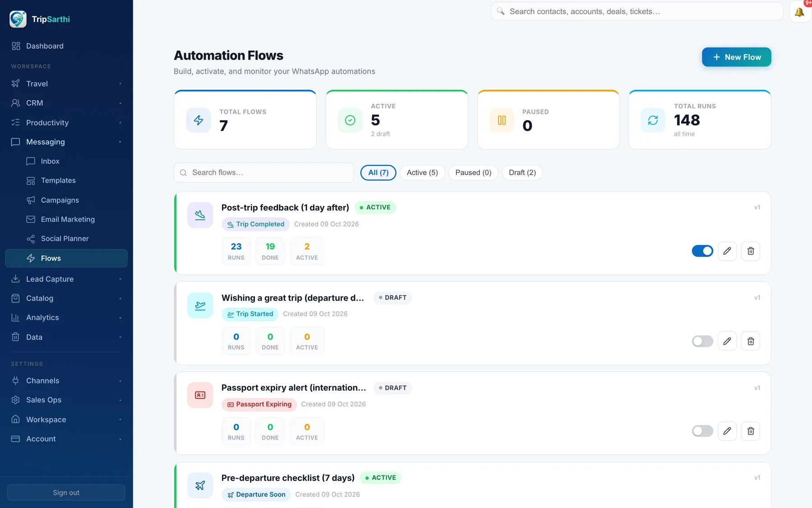Select the All (7) filter tab
Viewport: 812px width, 508px height.
(x=378, y=172)
